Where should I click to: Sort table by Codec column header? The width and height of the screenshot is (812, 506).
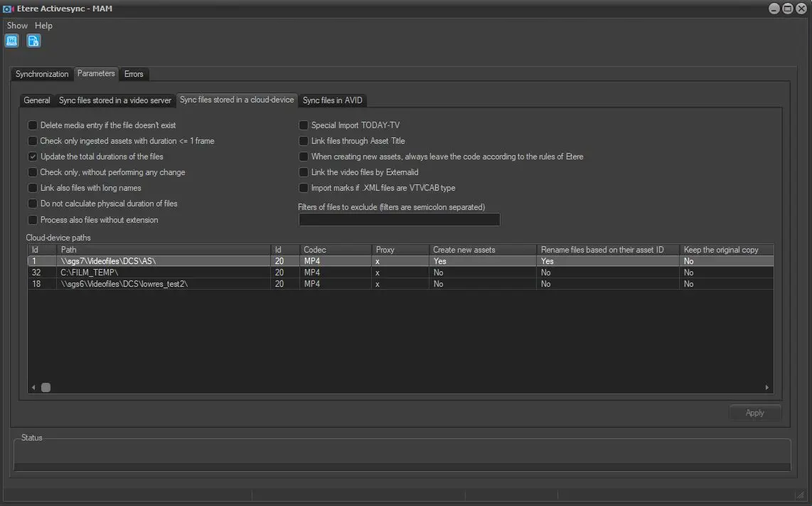335,250
